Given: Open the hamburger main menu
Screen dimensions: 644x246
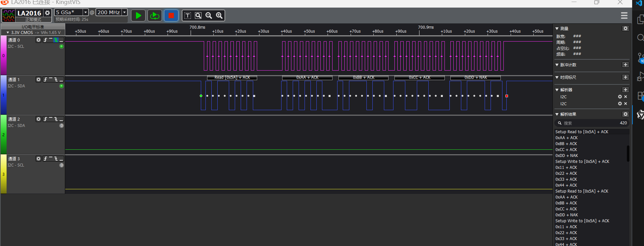Looking at the screenshot, I should coord(624,15).
